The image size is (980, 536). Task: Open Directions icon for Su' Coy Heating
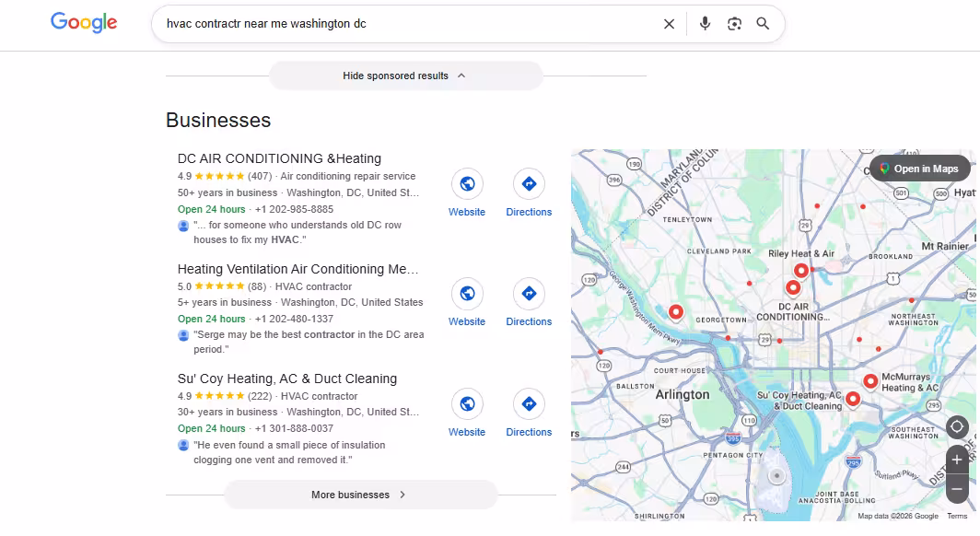click(529, 403)
